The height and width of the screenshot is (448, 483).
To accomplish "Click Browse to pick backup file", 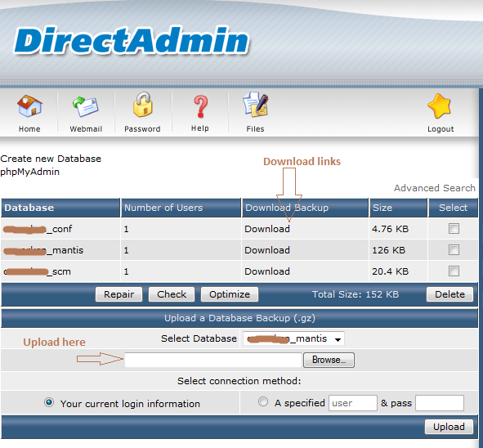I will click(329, 360).
